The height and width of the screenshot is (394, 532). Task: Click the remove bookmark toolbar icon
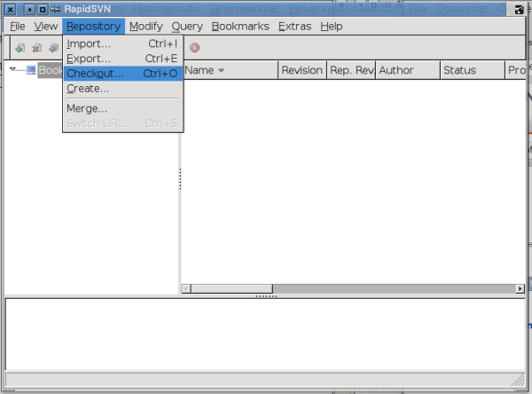point(37,48)
